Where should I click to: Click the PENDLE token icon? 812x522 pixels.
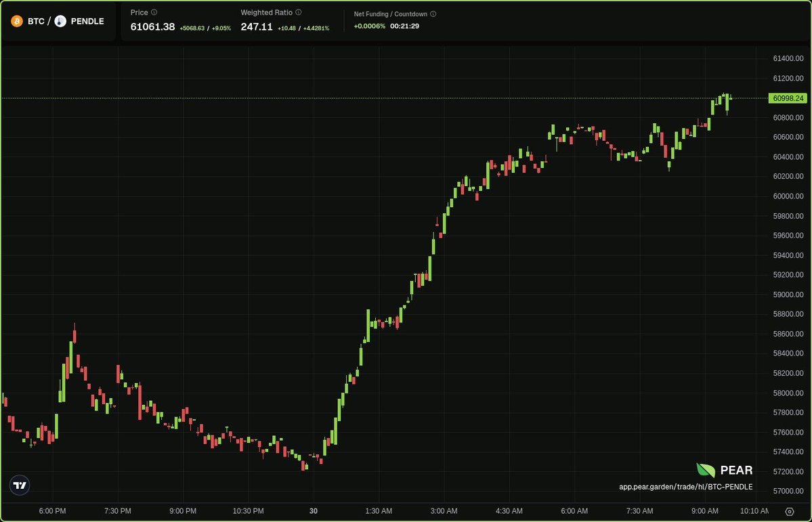(61, 21)
